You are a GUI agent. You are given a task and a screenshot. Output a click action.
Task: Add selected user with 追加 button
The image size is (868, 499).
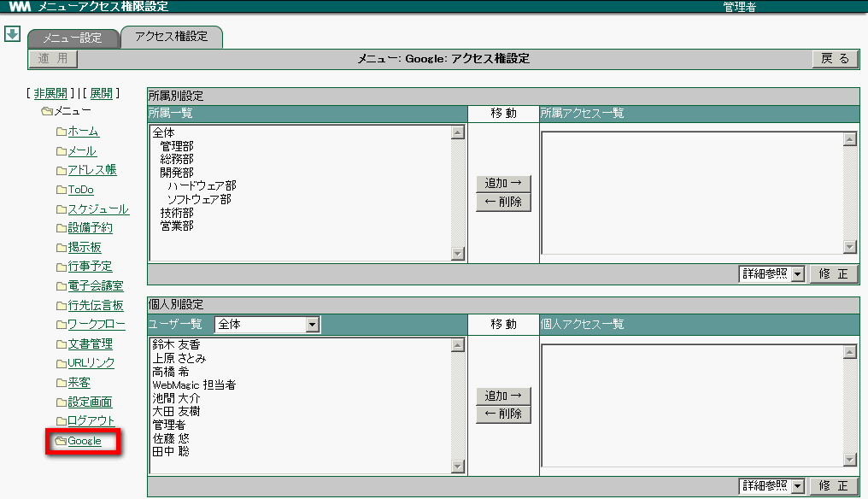pos(503,396)
